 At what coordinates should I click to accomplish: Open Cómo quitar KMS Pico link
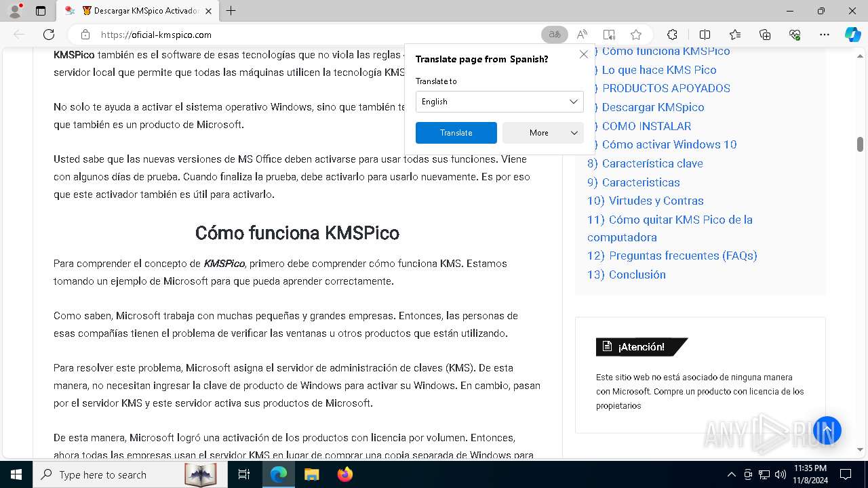(670, 228)
